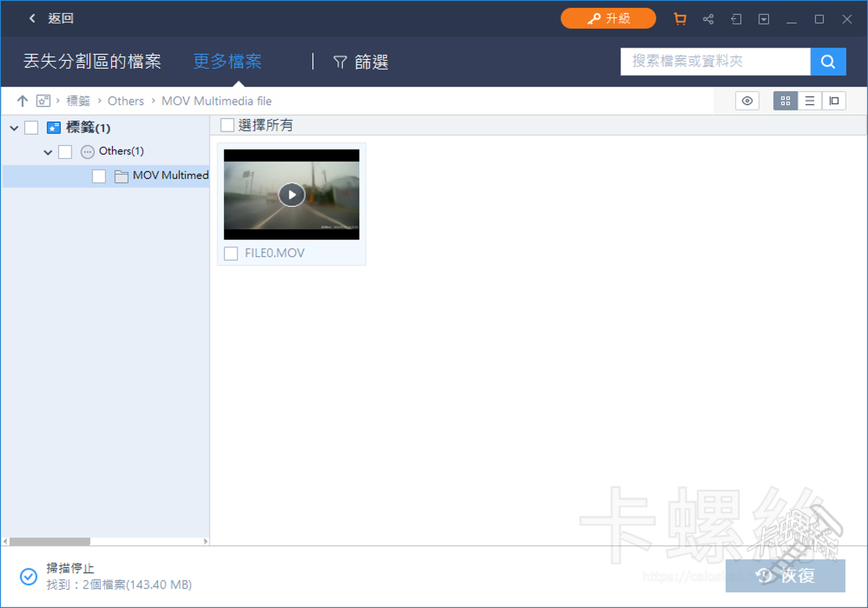Toggle the eye preview button
The image size is (868, 608).
(x=747, y=101)
